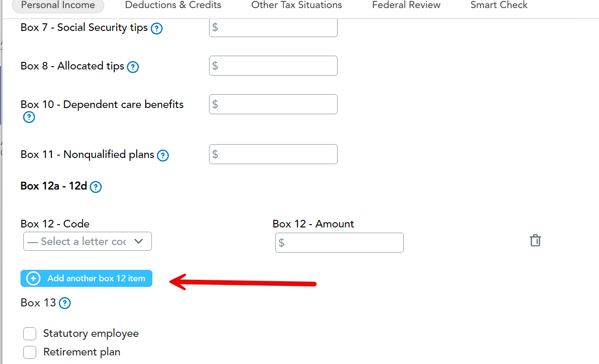The width and height of the screenshot is (599, 364).
Task: Go to the Federal Review tab
Action: [406, 5]
